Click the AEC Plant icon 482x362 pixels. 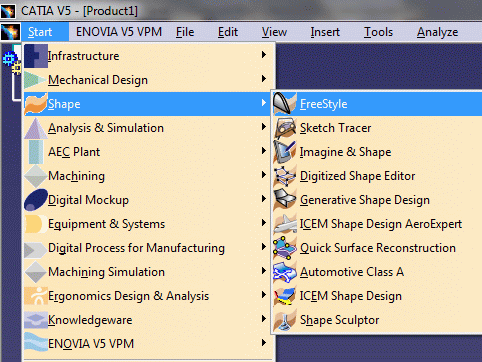point(36,152)
